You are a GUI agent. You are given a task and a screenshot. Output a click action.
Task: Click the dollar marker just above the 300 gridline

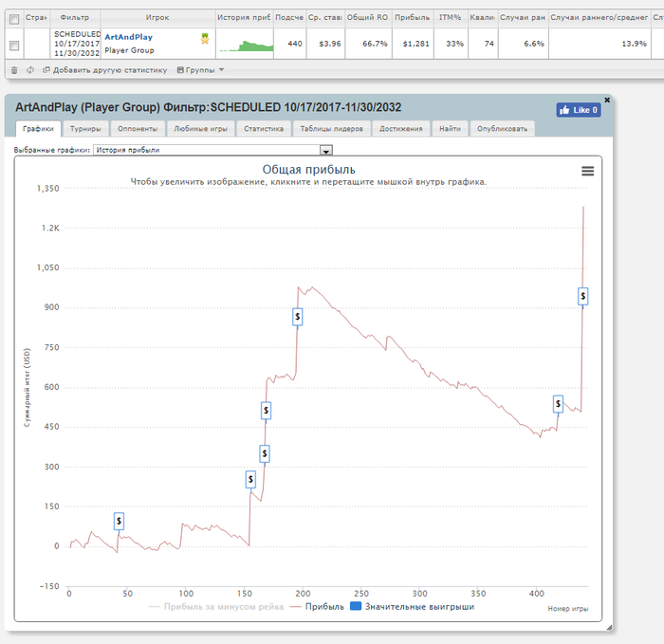pos(265,454)
